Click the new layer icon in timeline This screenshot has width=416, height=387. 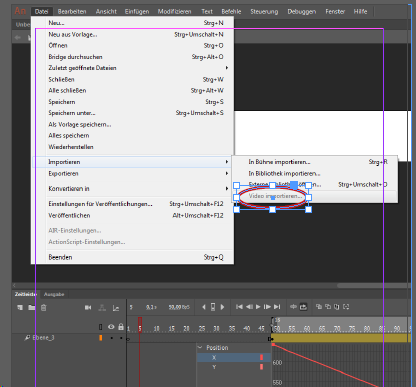coord(20,307)
